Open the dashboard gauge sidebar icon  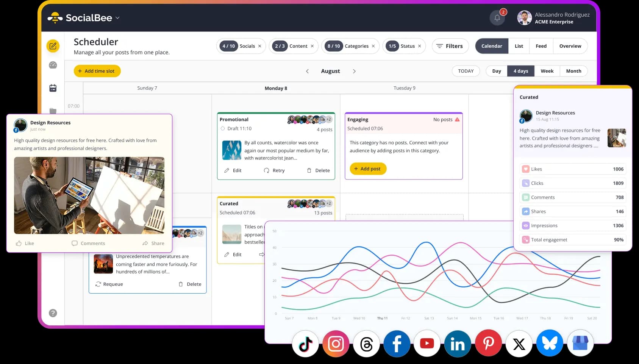pos(53,65)
